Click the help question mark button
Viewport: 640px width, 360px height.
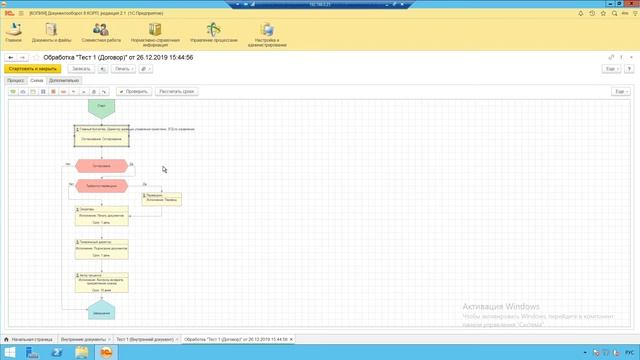pyautogui.click(x=629, y=69)
